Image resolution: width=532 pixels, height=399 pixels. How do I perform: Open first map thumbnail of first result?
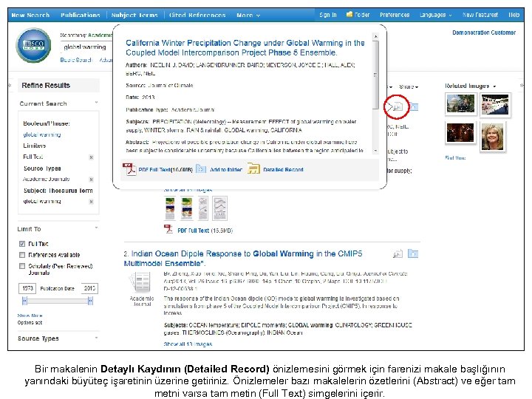tap(170, 208)
